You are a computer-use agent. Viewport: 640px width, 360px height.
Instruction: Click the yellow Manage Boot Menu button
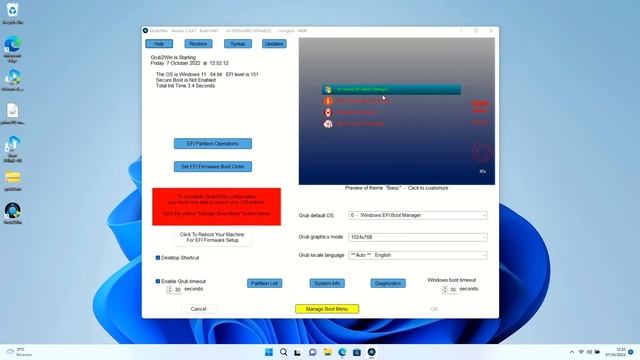point(327,309)
